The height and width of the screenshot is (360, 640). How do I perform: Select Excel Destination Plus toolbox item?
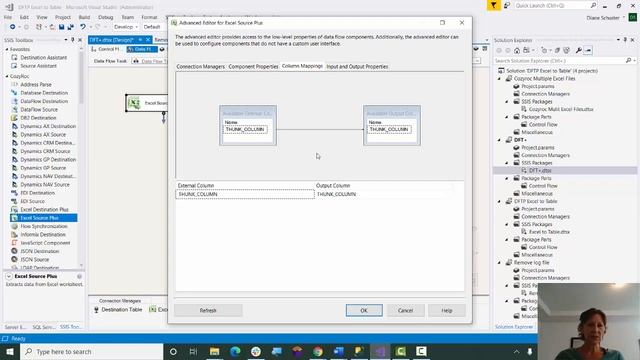[x=44, y=209]
